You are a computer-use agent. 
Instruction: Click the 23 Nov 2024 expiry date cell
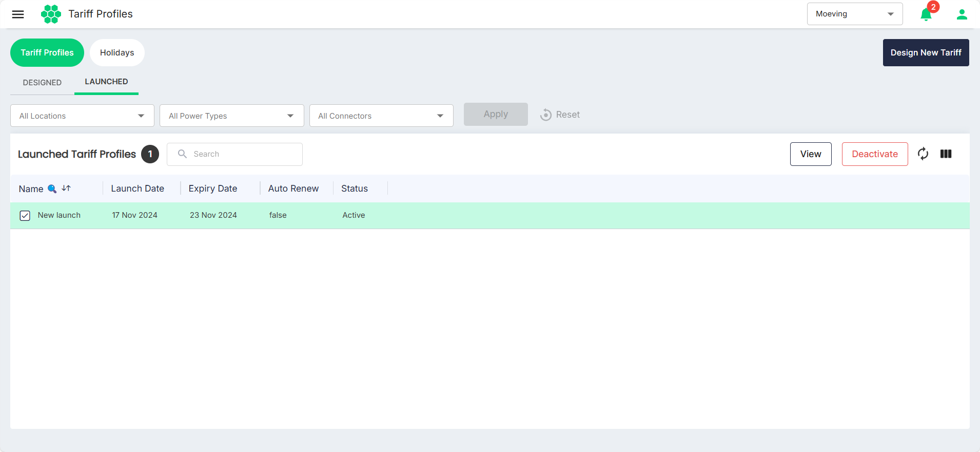[213, 215]
